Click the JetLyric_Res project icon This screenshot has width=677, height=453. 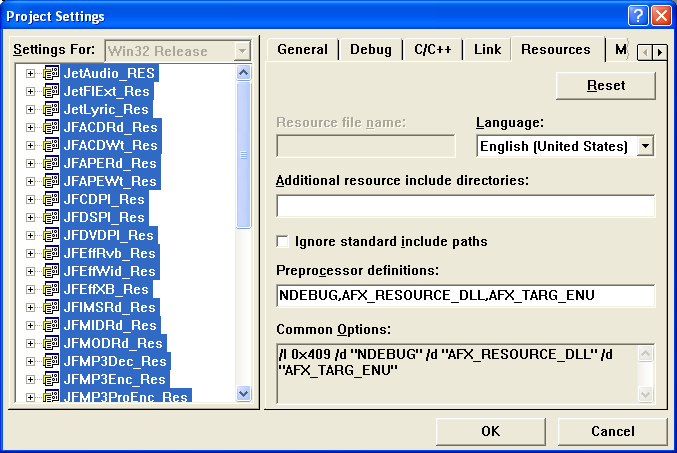point(51,109)
